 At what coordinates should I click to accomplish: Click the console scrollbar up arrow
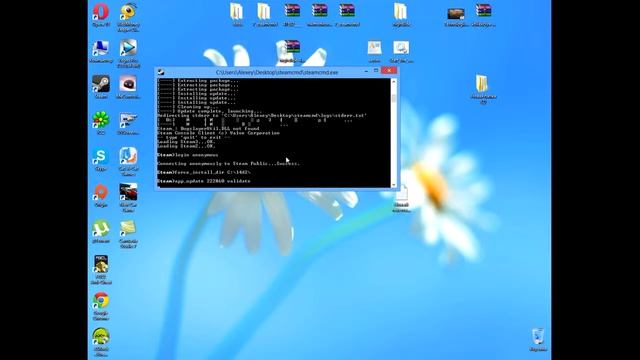[x=393, y=81]
